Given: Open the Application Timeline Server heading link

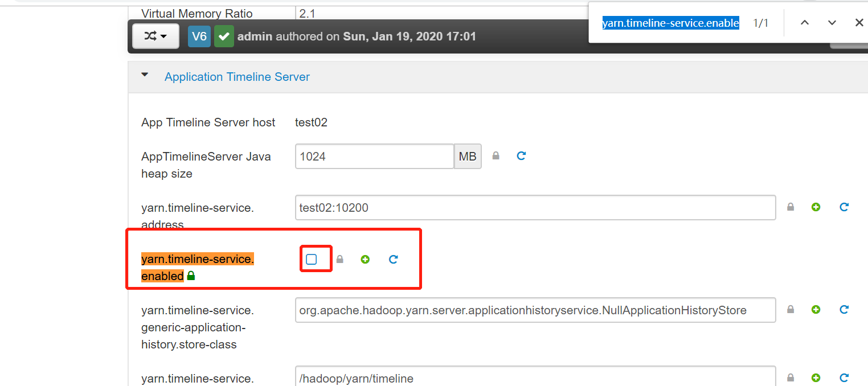Looking at the screenshot, I should [x=237, y=77].
